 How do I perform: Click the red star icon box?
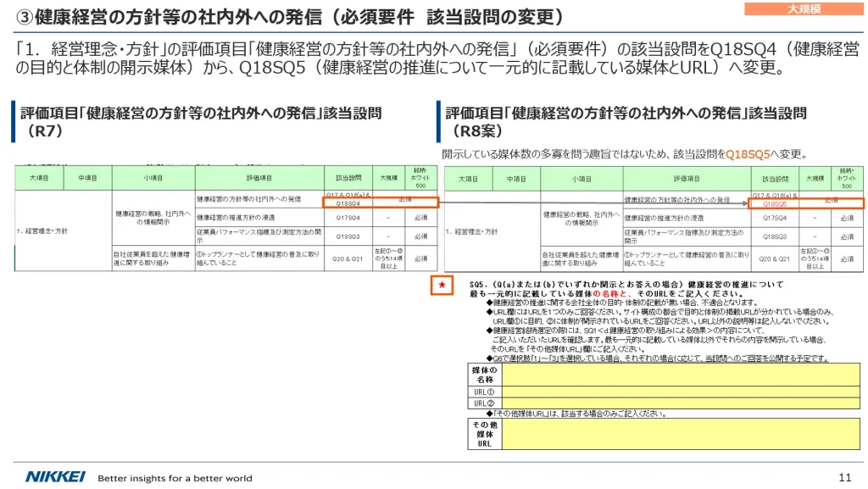[x=442, y=285]
